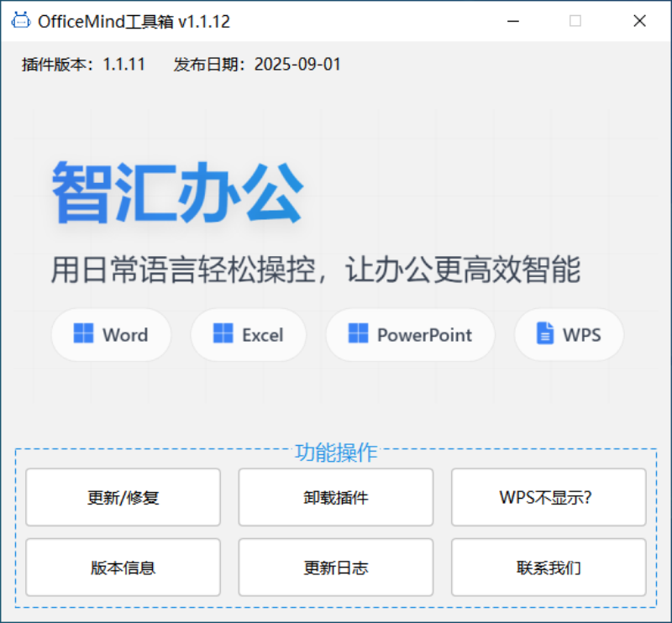
Task: Open 联系我们 contact option
Action: point(549,568)
